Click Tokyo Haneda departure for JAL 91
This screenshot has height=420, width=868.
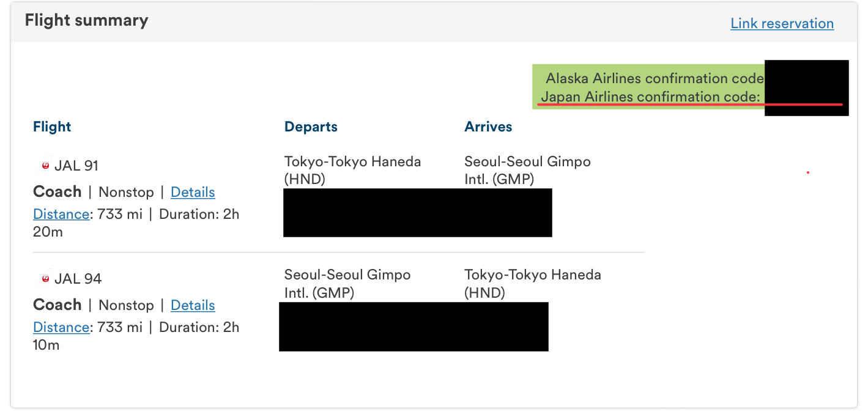(352, 171)
